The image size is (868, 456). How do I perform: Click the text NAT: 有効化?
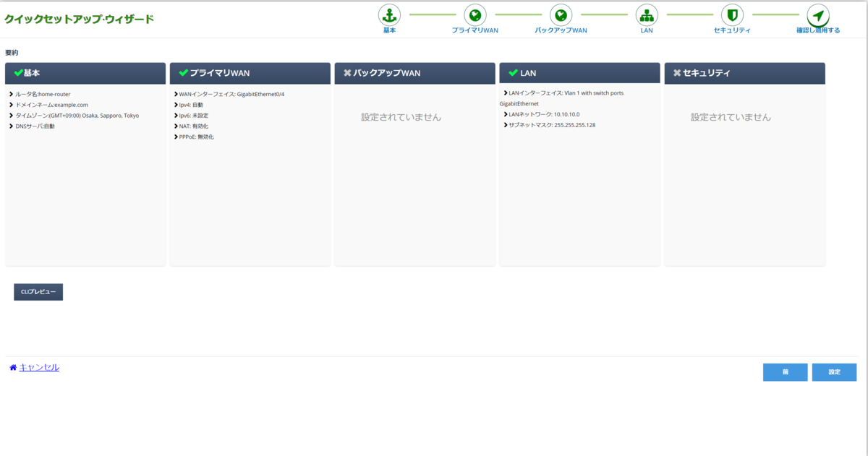pyautogui.click(x=194, y=126)
